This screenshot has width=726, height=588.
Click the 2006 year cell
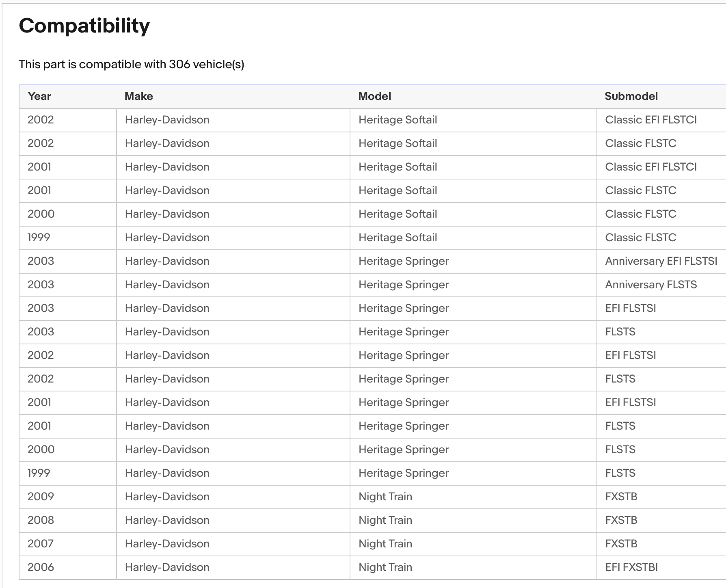pyautogui.click(x=41, y=567)
